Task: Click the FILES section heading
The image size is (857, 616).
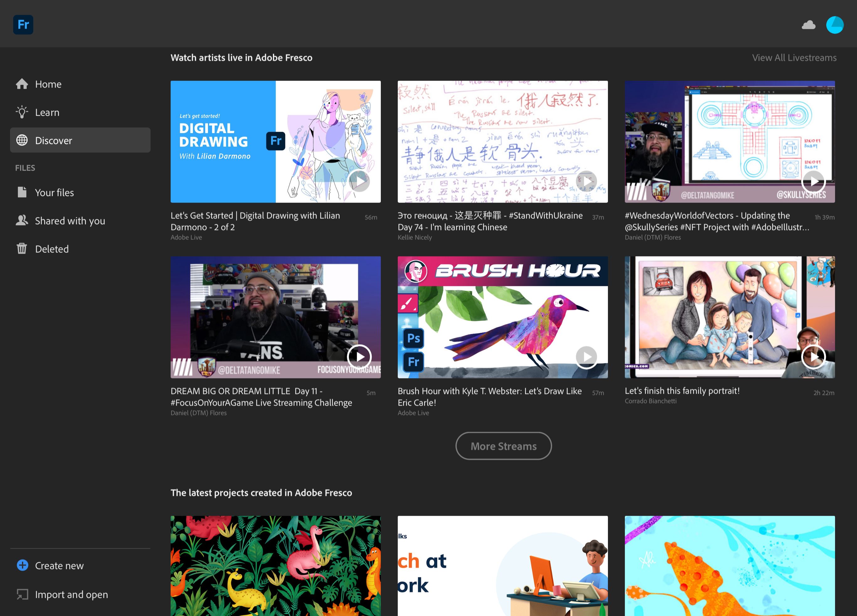Action: [x=25, y=168]
